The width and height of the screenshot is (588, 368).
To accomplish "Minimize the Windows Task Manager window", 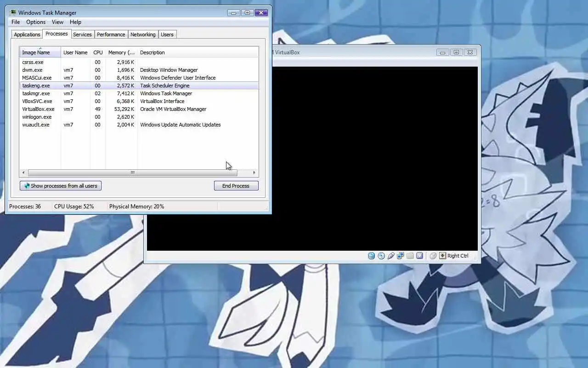I will (x=233, y=13).
